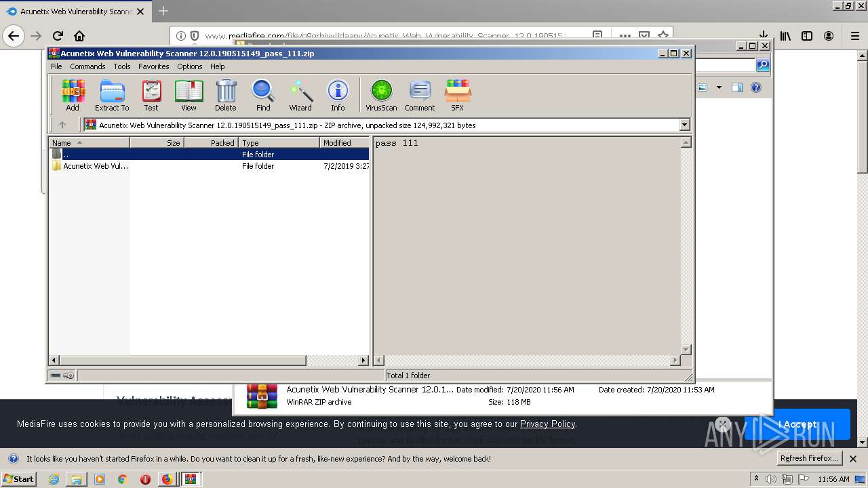Click 'Total 1 folder' status text

[x=408, y=375]
